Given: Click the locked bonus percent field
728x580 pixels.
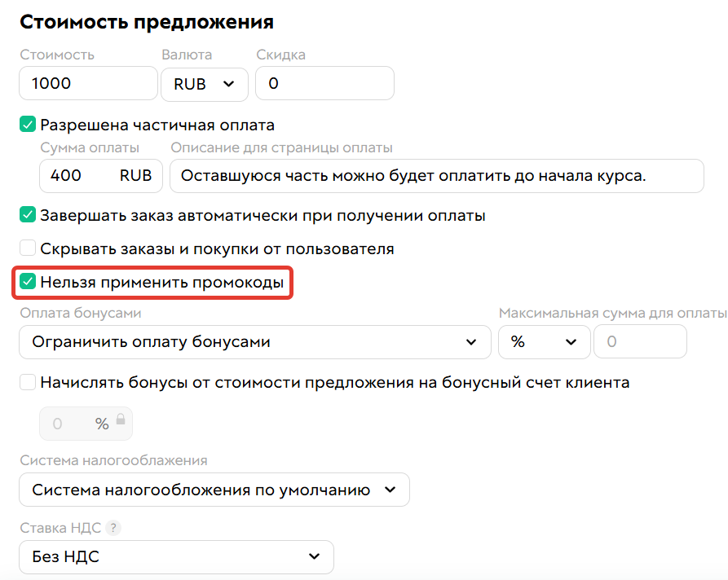Looking at the screenshot, I should click(x=86, y=424).
